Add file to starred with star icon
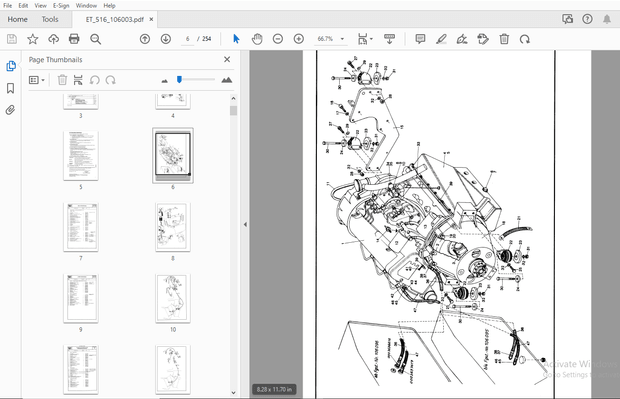Viewport: 620px width, 399px height. [x=32, y=39]
